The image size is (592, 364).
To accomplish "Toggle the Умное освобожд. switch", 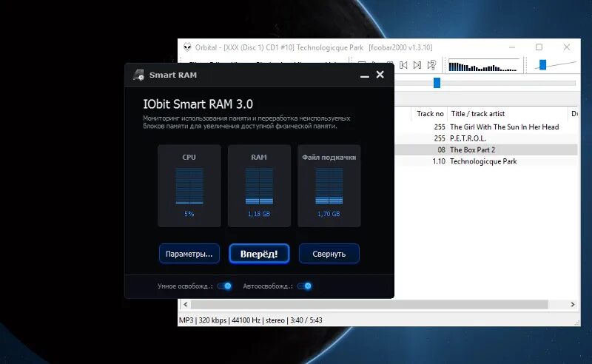I will tap(225, 286).
